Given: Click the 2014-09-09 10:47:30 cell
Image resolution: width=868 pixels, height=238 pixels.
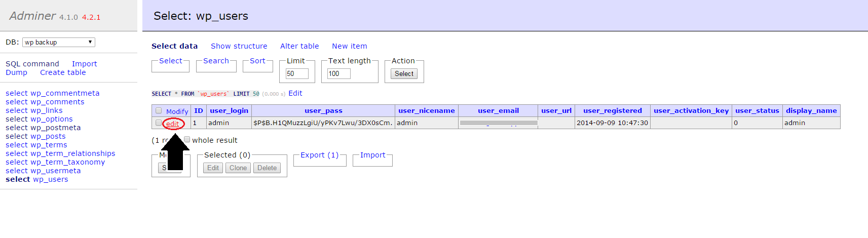Looking at the screenshot, I should 613,123.
